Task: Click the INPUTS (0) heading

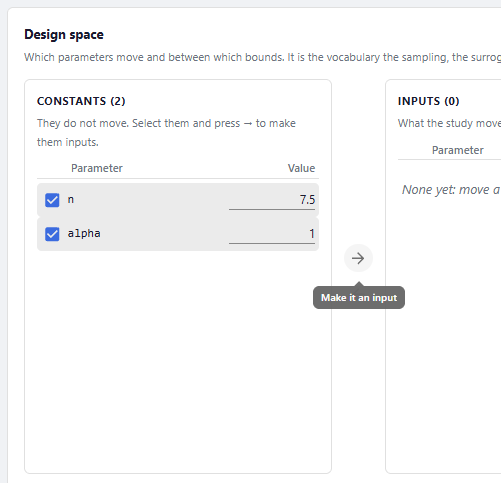Action: pyautogui.click(x=428, y=101)
